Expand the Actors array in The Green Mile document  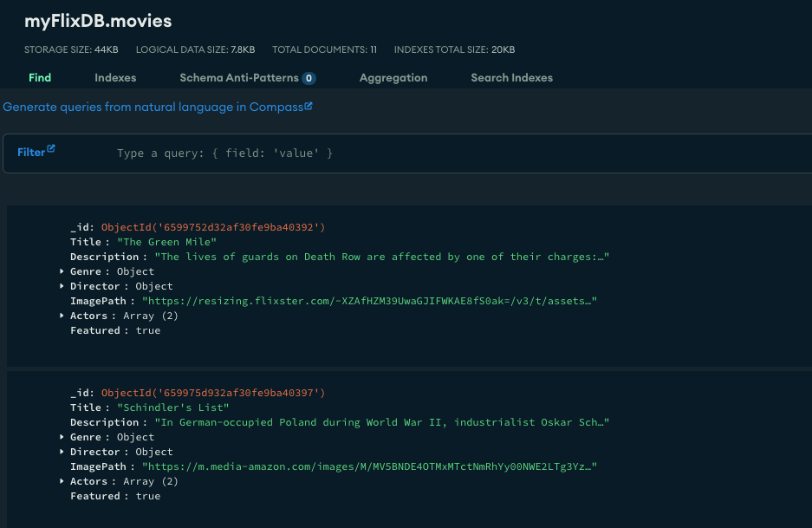62,315
